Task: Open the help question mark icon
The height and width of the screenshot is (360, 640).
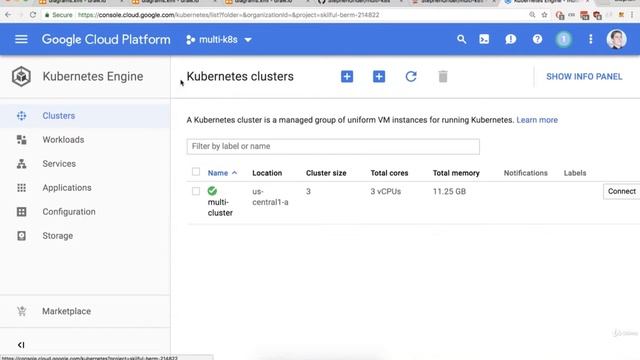Action: 537,39
